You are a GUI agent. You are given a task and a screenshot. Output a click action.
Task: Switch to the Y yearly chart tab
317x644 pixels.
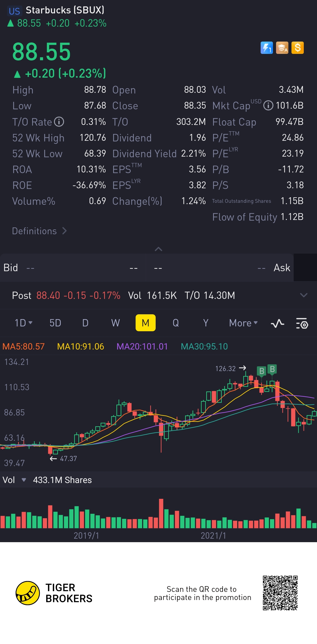click(206, 323)
